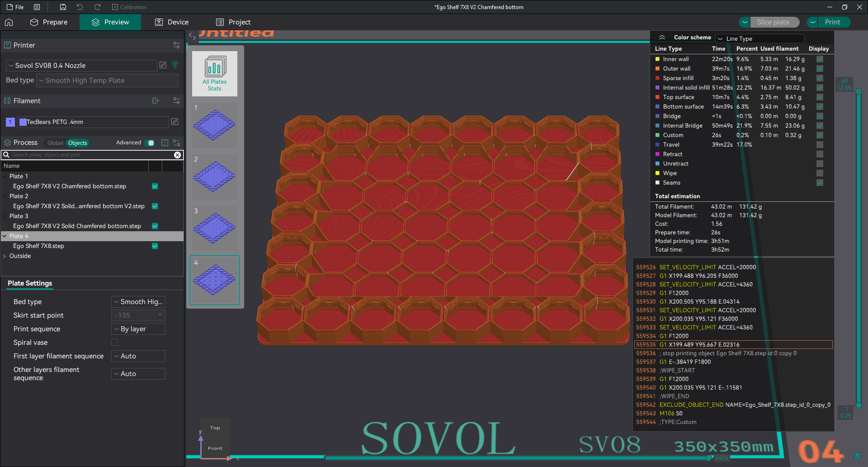Click the layers icon at bottom right
Screen dimensions: 868x467
857,456
